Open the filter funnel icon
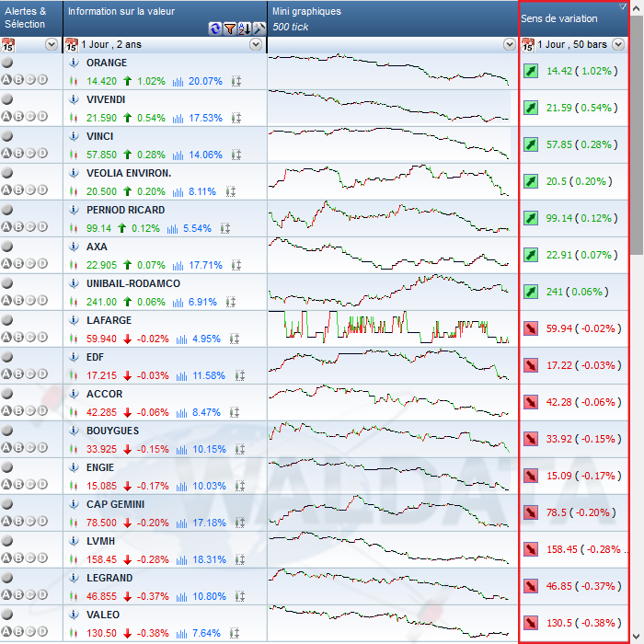 (230, 29)
